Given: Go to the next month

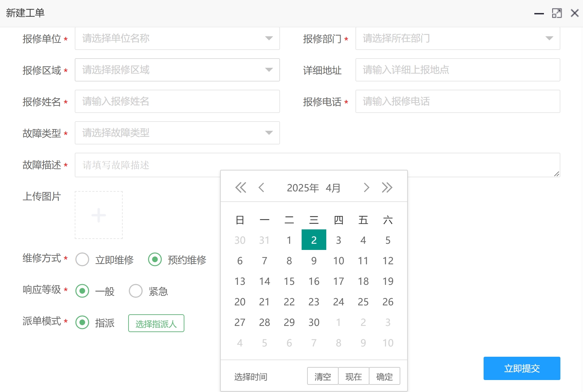Looking at the screenshot, I should [366, 187].
